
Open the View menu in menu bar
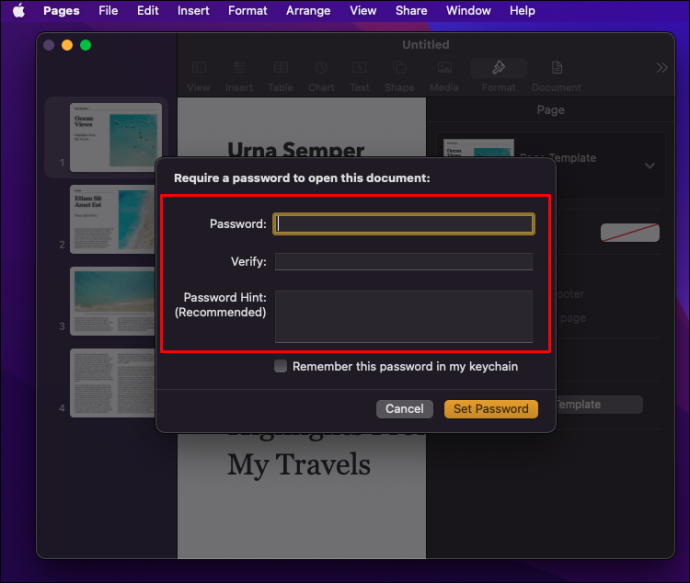point(363,11)
